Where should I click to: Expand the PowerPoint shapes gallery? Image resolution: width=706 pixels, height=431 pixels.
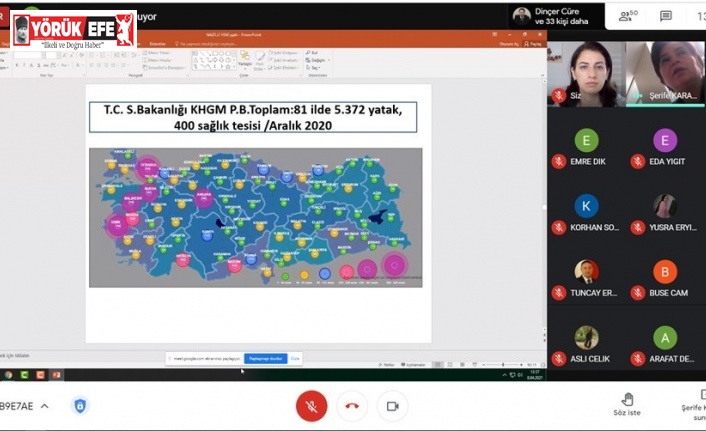[235, 67]
